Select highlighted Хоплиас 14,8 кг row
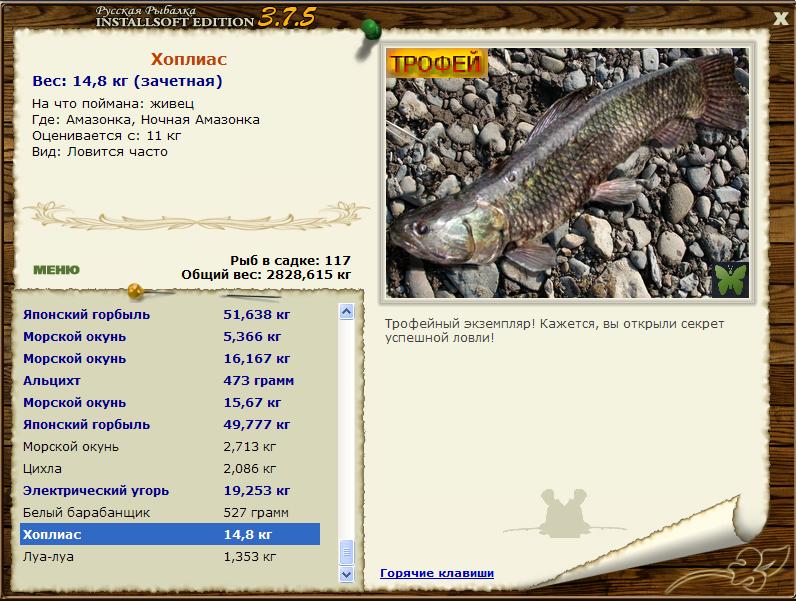 [x=170, y=535]
